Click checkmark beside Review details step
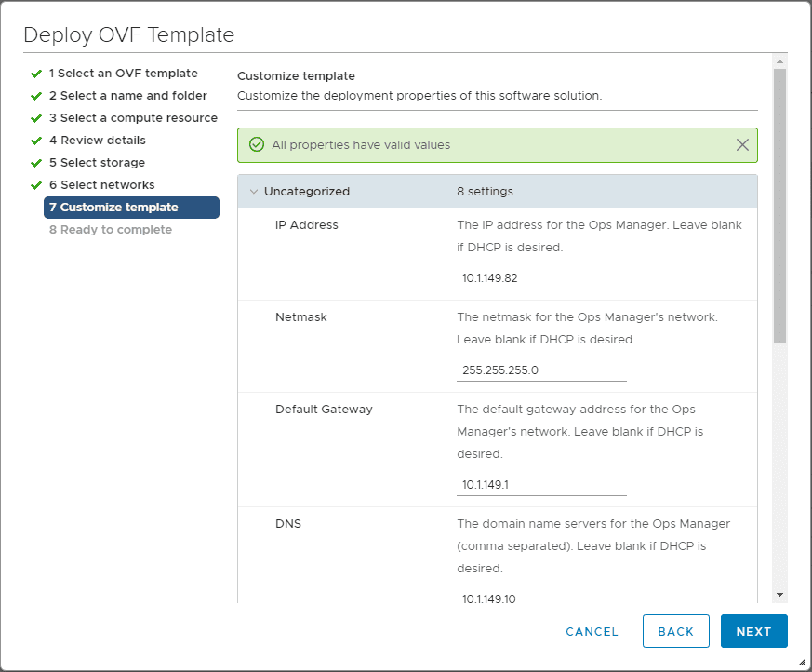 pyautogui.click(x=36, y=141)
